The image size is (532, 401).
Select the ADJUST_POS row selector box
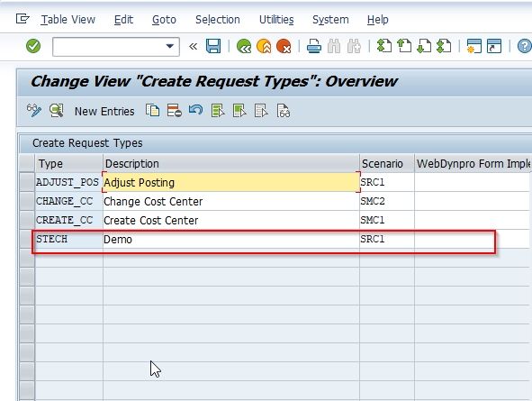pos(27,182)
